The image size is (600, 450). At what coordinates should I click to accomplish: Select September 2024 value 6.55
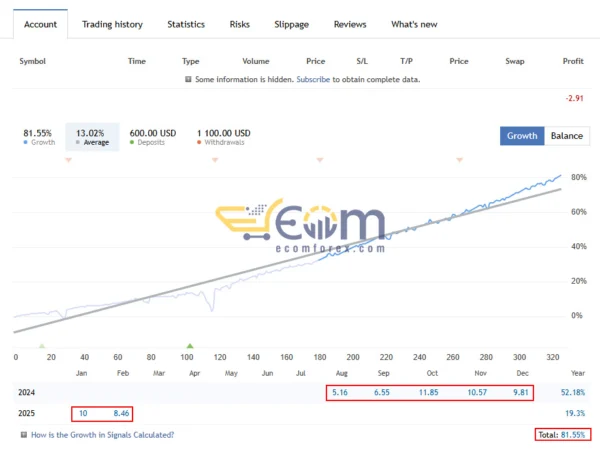(382, 393)
